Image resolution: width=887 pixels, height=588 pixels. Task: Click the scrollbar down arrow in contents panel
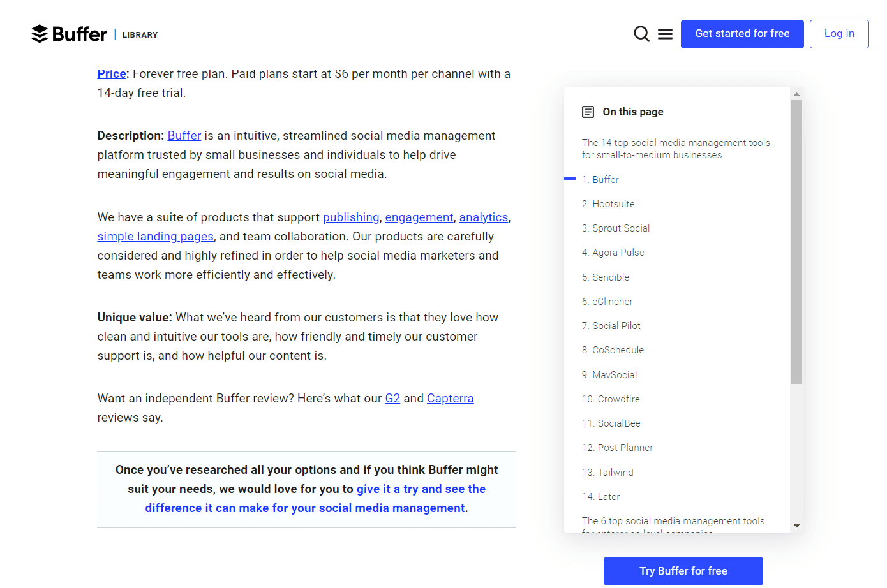pyautogui.click(x=796, y=526)
